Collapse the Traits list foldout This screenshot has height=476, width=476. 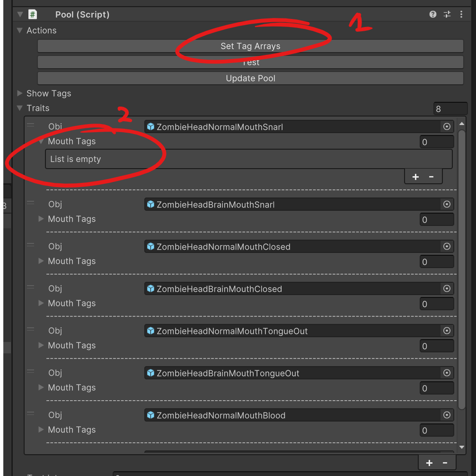click(20, 108)
